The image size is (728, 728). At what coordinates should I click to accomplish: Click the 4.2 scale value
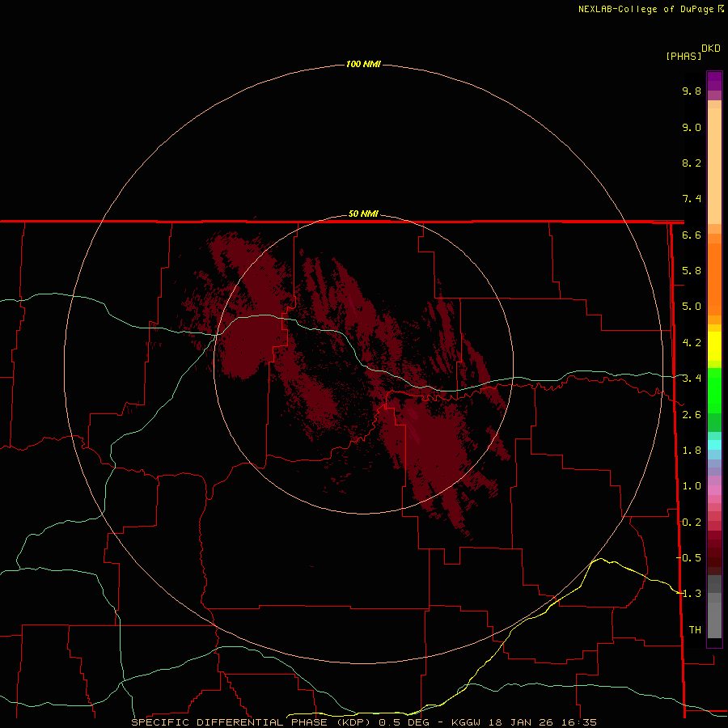pyautogui.click(x=692, y=343)
